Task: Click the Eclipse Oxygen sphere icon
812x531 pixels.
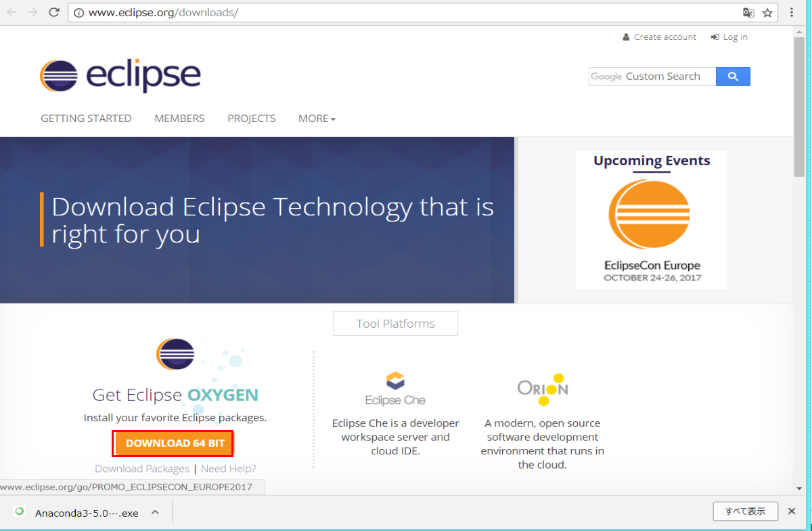Action: 175,353
